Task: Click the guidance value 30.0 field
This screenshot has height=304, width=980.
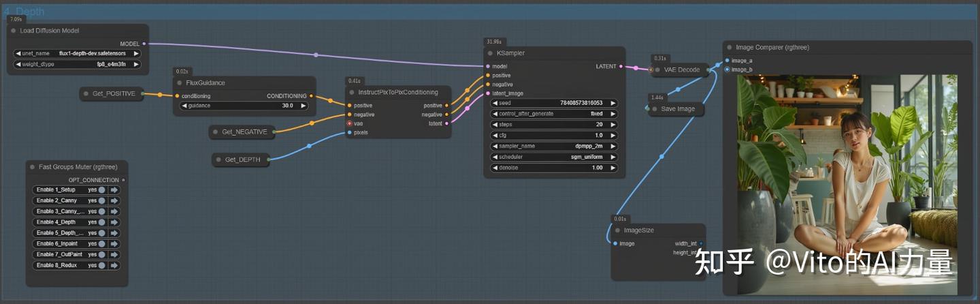Action: [x=243, y=106]
